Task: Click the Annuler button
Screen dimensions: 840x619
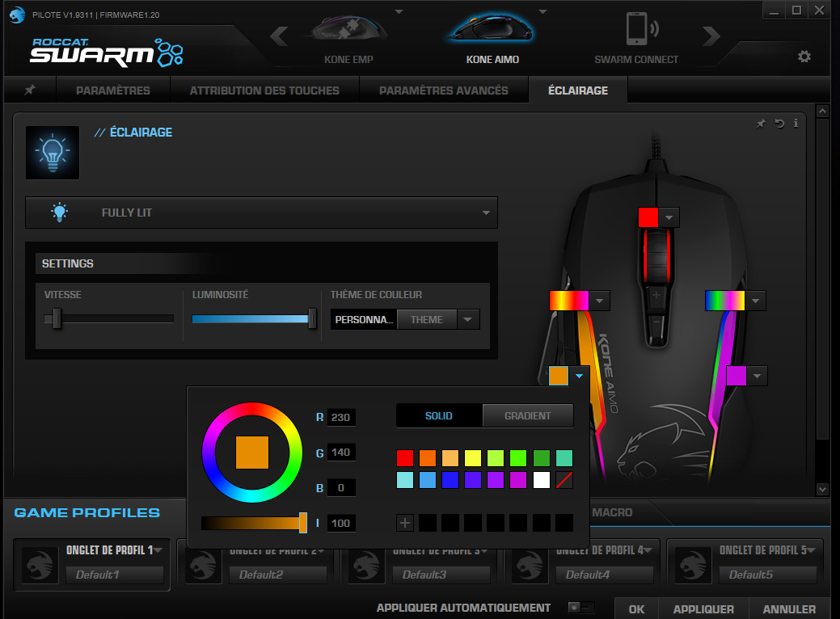Action: [x=789, y=609]
